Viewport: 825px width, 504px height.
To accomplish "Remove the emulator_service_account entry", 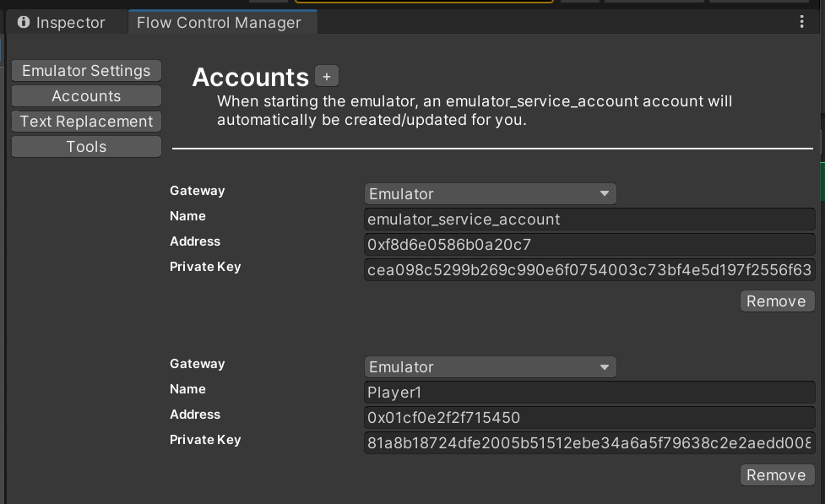I will tap(776, 301).
